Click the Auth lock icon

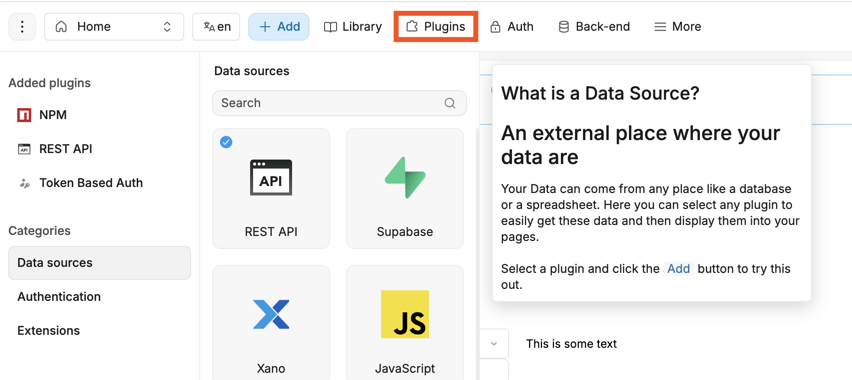tap(495, 27)
